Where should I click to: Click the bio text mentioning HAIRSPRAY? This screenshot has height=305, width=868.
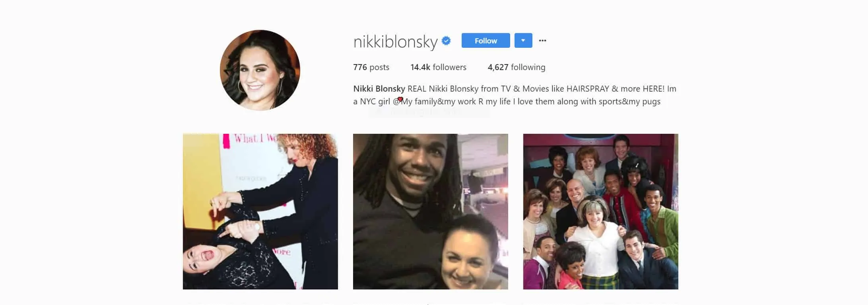click(542, 89)
